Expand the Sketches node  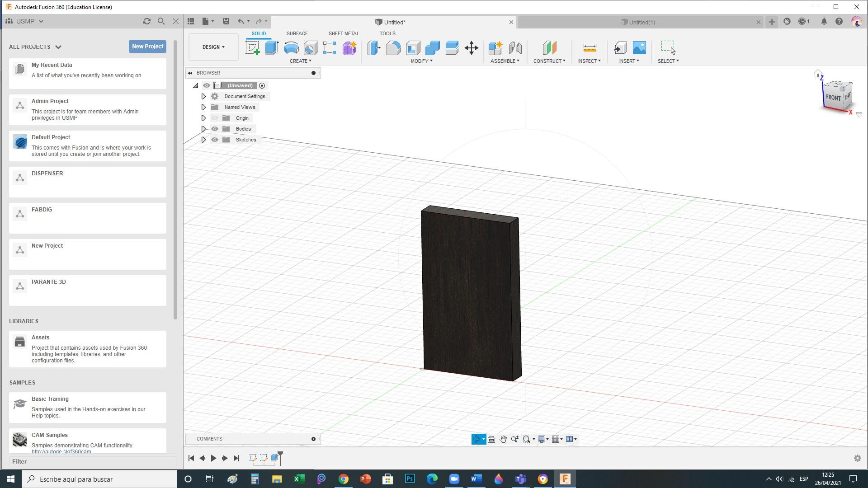(203, 140)
